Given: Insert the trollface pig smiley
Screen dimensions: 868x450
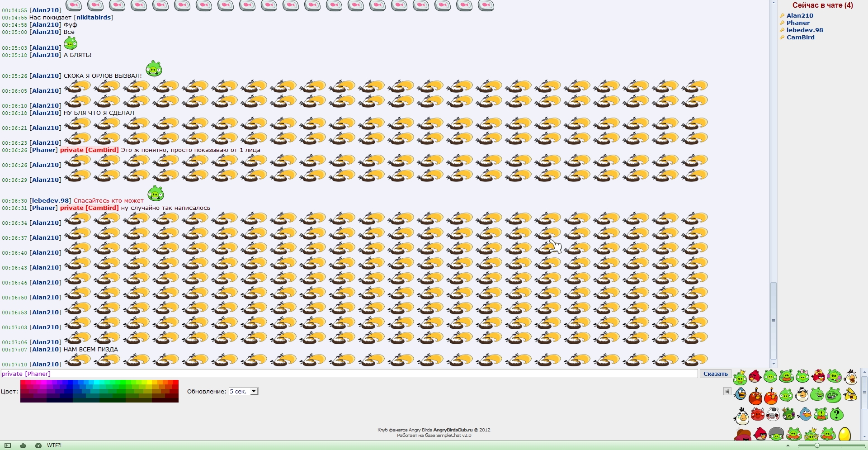Looking at the screenshot, I should pyautogui.click(x=833, y=395).
